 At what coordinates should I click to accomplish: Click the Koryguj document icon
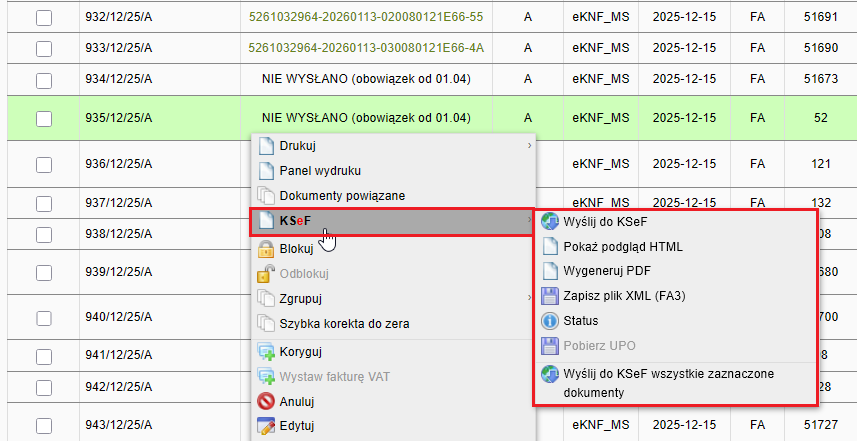(266, 352)
